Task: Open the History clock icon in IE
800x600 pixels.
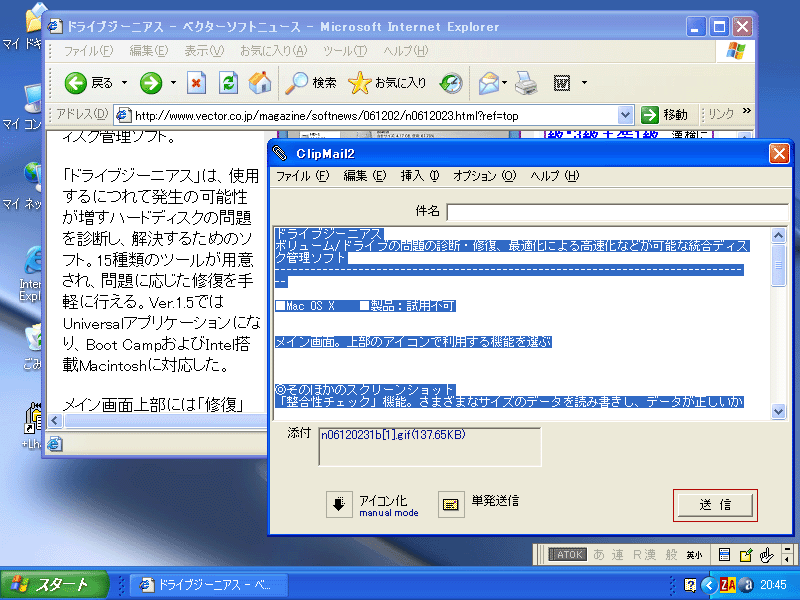Action: pos(451,83)
